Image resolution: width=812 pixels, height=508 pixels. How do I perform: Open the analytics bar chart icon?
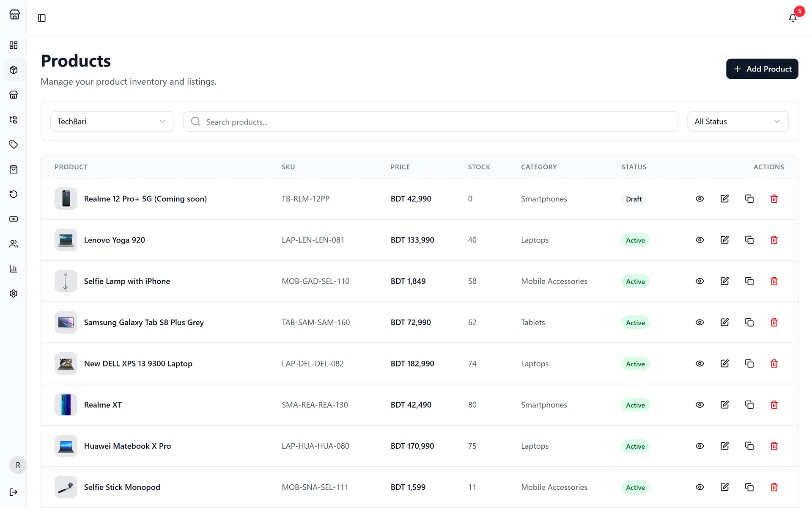tap(14, 269)
